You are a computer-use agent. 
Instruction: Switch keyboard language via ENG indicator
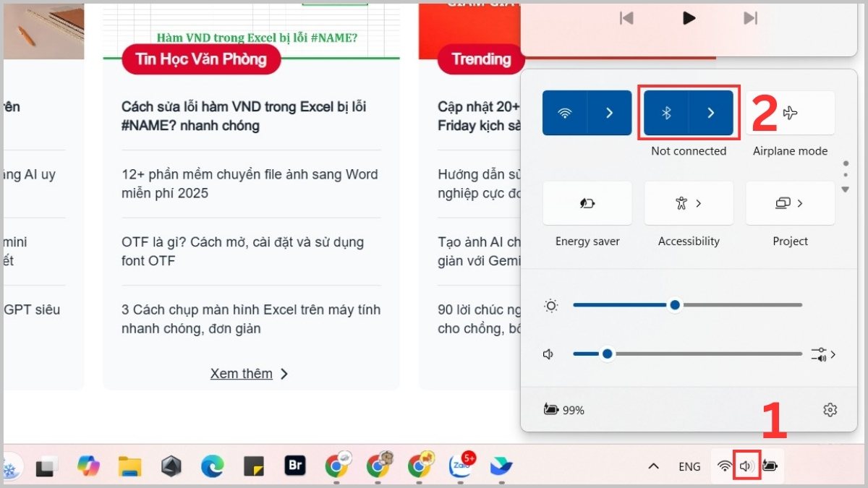tap(689, 466)
